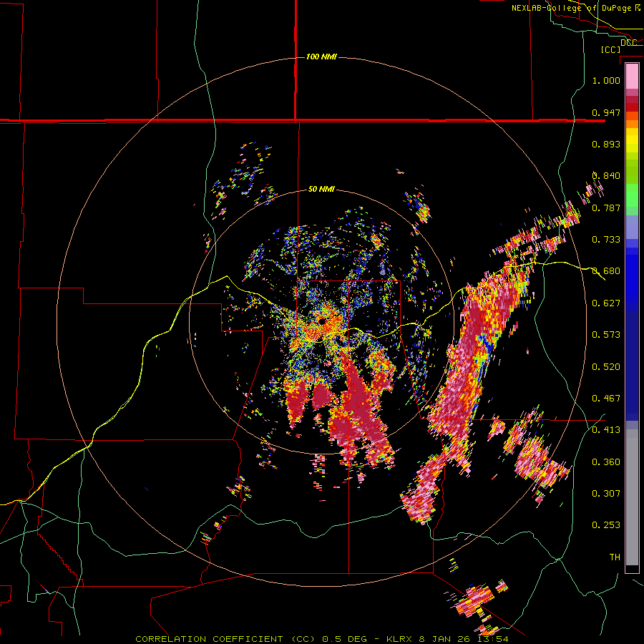644x644 pixels.
Task: Pick the gray segment of the color bar
Action: click(x=632, y=497)
